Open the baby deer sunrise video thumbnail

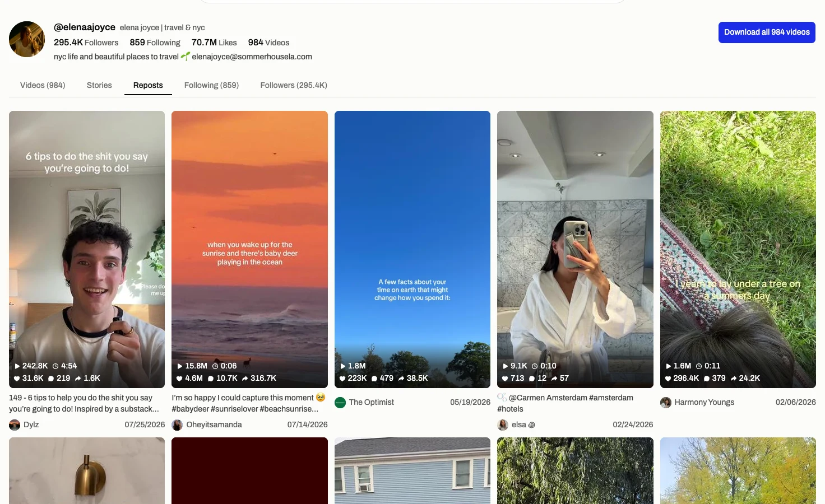pos(249,249)
